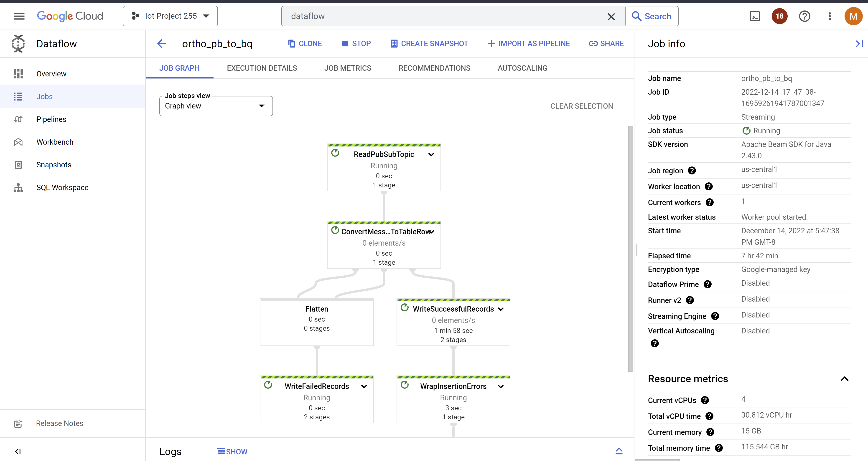
Task: Click help icon beside Streaming Engine
Action: pos(715,316)
